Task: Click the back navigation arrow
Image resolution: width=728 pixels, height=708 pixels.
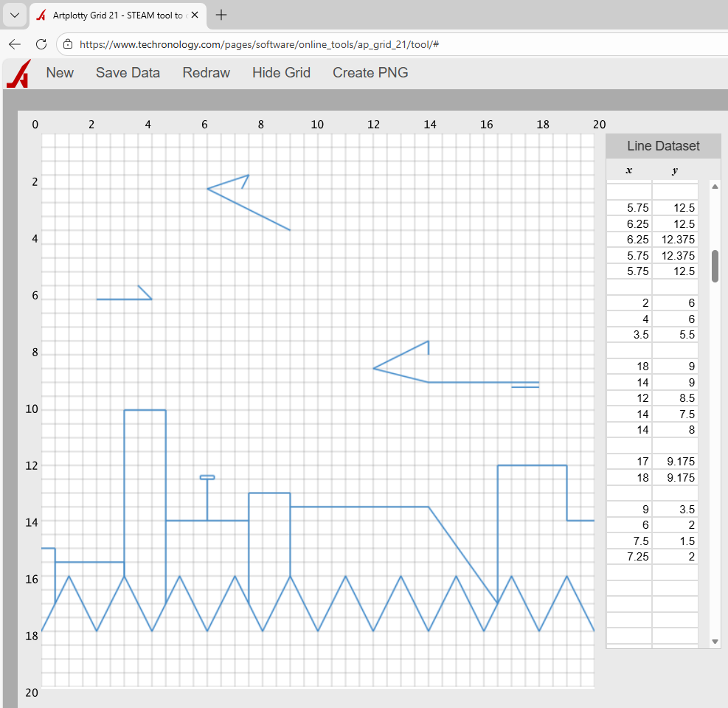Action: pos(15,44)
